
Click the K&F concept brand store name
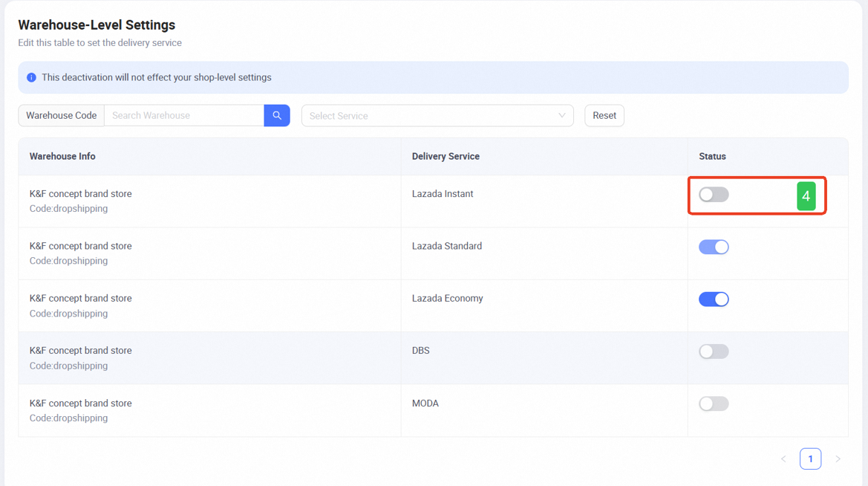[x=80, y=193]
